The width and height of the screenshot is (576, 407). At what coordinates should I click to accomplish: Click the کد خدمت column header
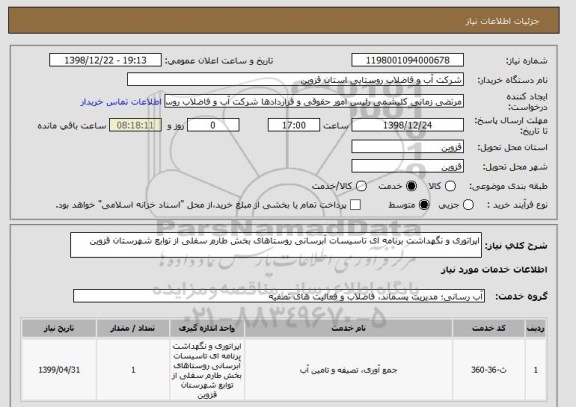pos(489,328)
